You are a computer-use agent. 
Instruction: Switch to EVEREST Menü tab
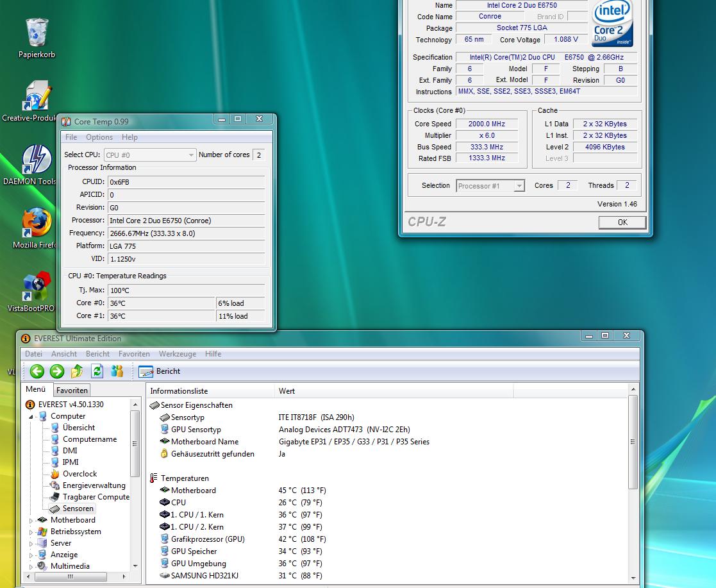pos(36,389)
